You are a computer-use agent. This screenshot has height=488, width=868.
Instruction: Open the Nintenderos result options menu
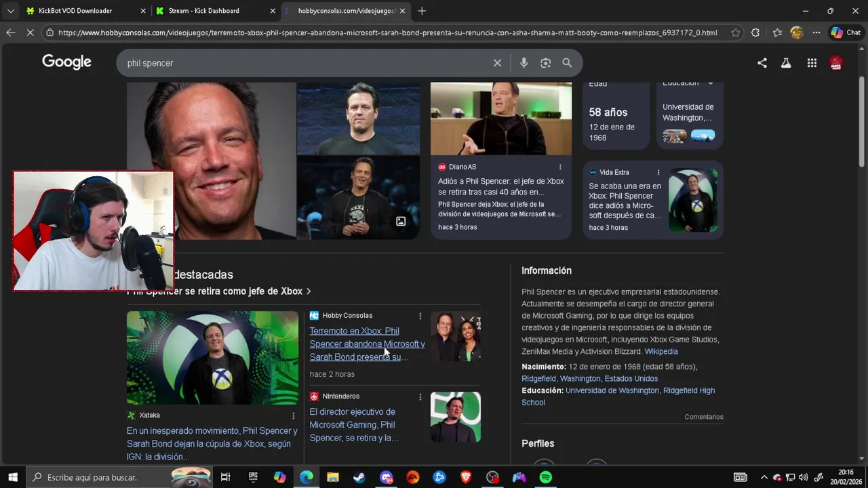[420, 396]
